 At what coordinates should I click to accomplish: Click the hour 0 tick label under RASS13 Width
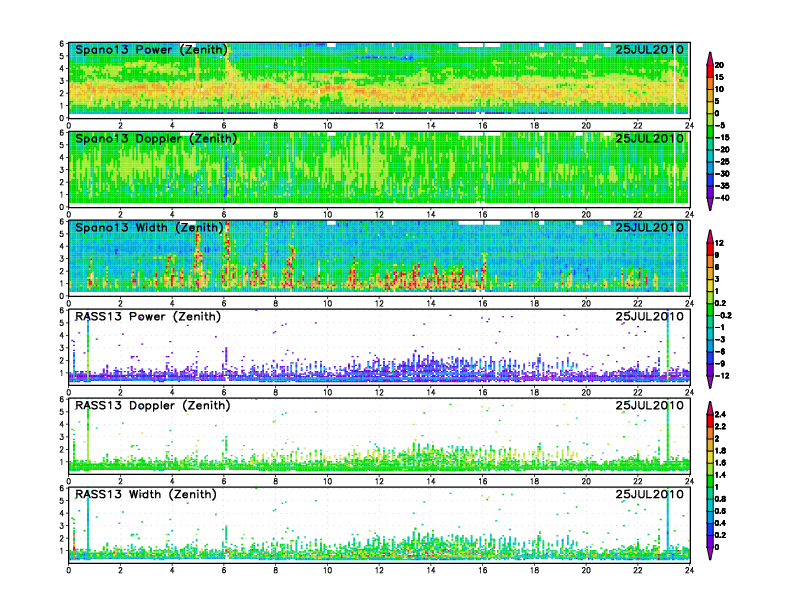coord(69,570)
